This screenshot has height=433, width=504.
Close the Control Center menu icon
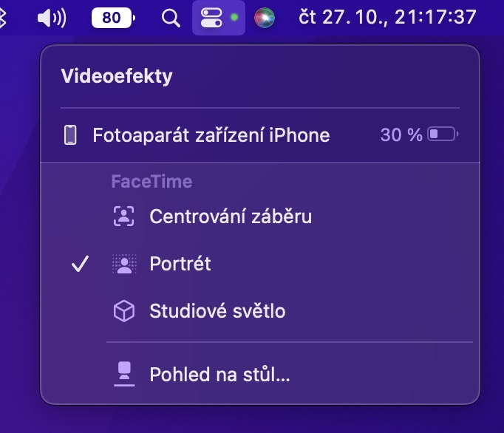212,18
